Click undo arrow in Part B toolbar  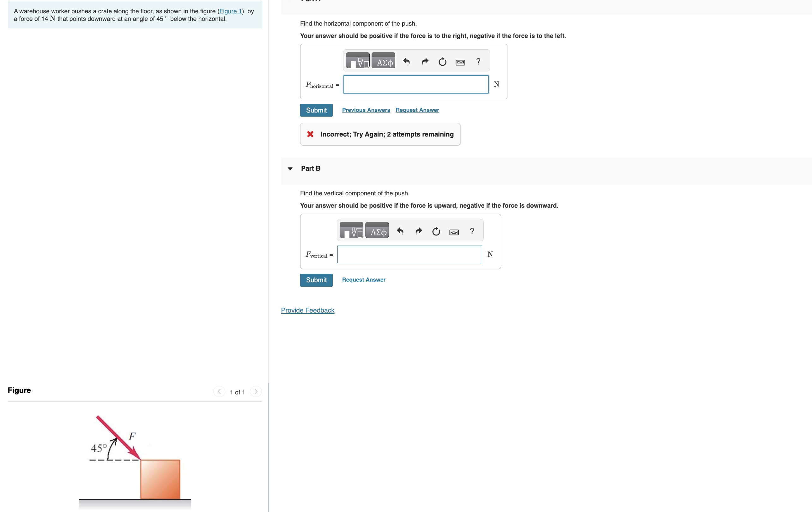point(400,231)
